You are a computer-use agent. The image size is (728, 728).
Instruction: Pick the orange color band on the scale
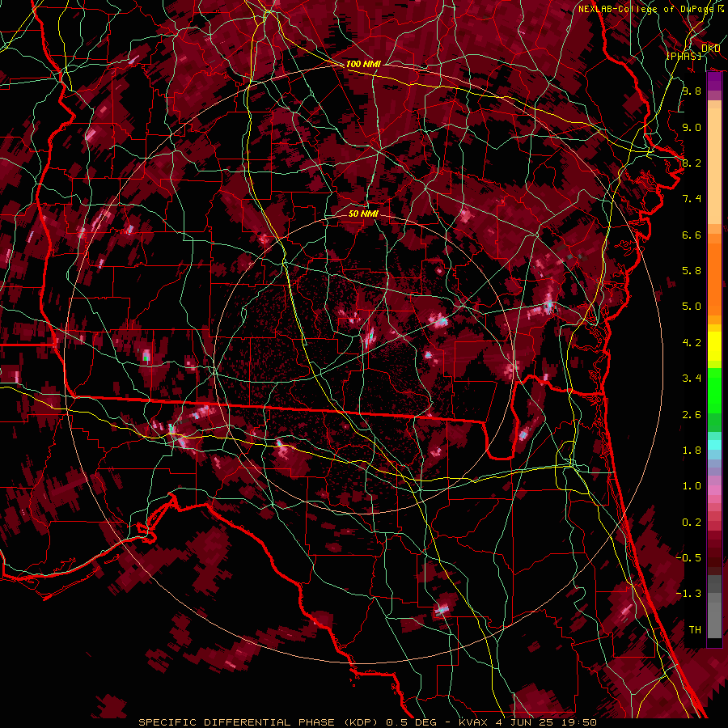(x=714, y=274)
